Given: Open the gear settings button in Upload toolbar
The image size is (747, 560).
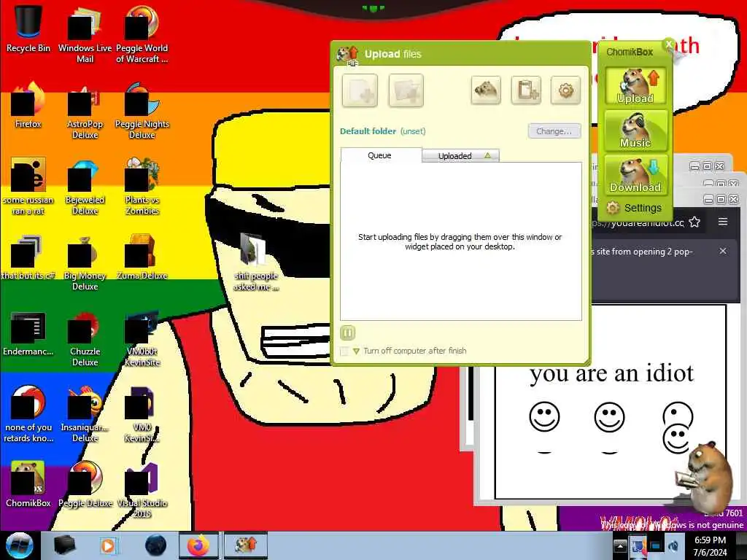Looking at the screenshot, I should pos(565,90).
